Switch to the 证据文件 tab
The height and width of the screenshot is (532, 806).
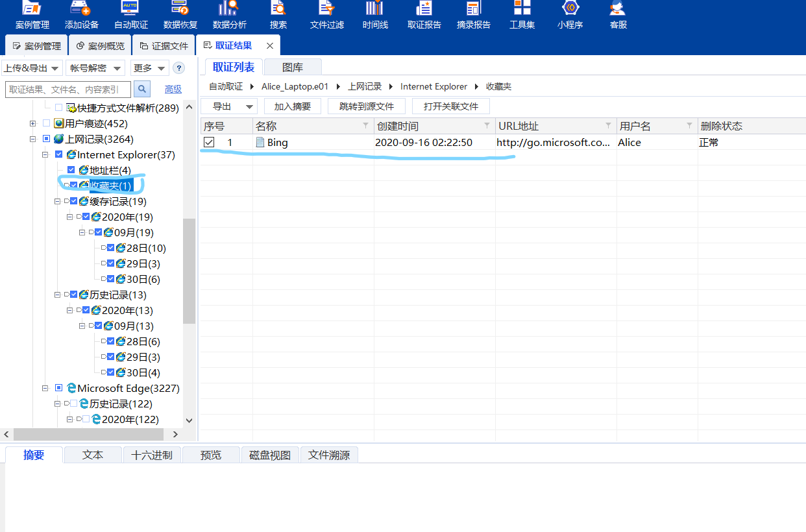tap(164, 46)
